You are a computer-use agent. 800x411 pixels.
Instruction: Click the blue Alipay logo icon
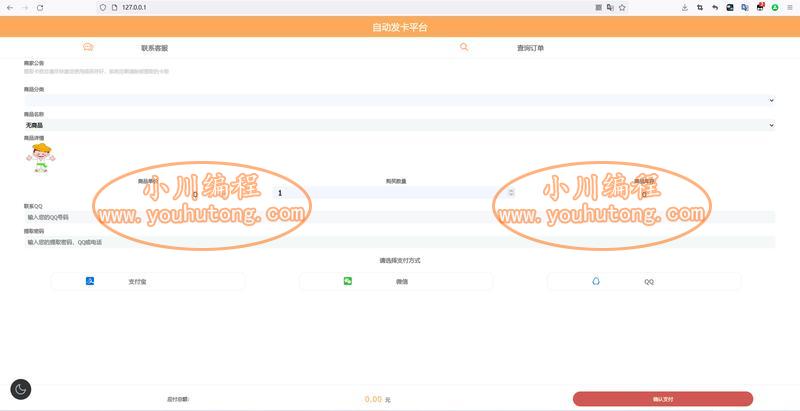tap(90, 281)
